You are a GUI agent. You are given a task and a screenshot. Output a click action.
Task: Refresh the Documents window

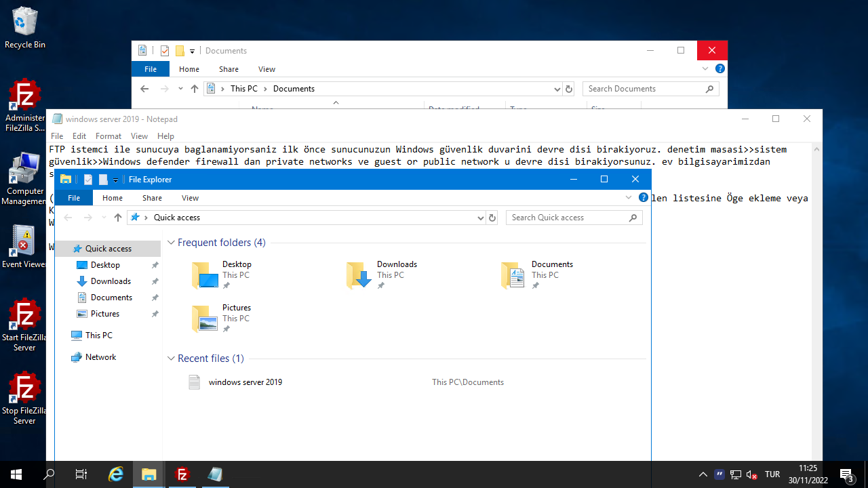pyautogui.click(x=569, y=89)
